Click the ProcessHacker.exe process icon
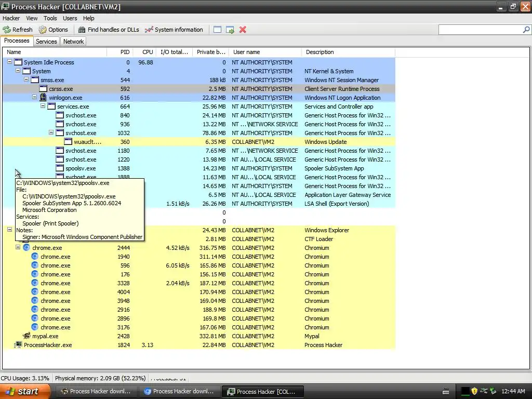The height and width of the screenshot is (399, 532). (x=18, y=345)
